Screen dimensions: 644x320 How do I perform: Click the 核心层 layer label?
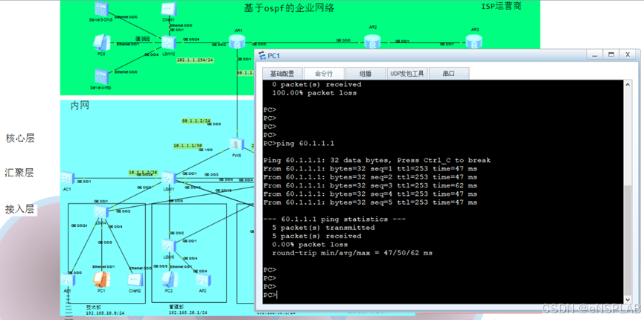click(19, 138)
